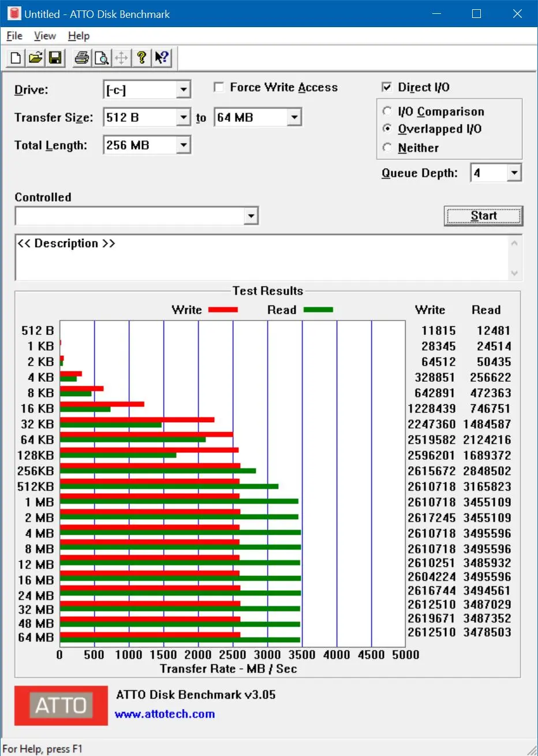Screen dimensions: 538x756
Task: Open the Controlled dropdown
Action: (251, 216)
